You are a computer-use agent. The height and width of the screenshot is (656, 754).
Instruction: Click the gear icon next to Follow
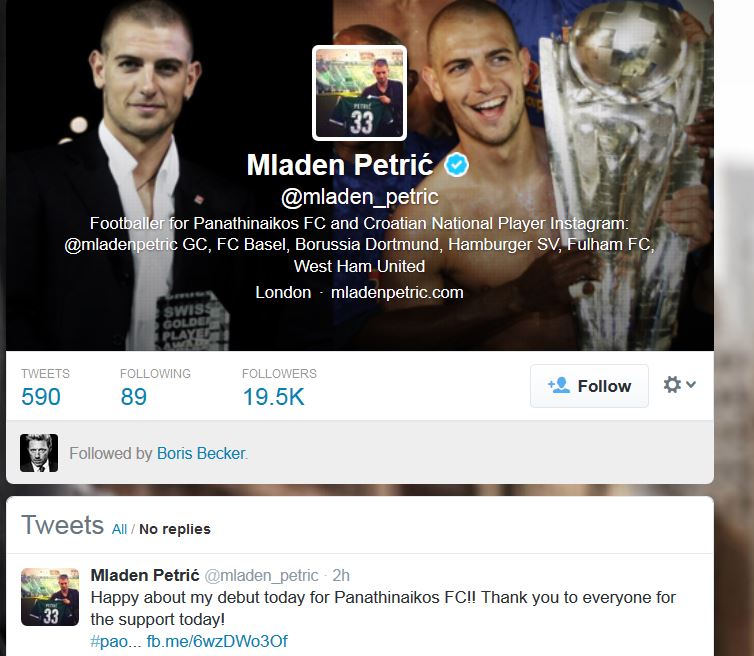click(672, 385)
